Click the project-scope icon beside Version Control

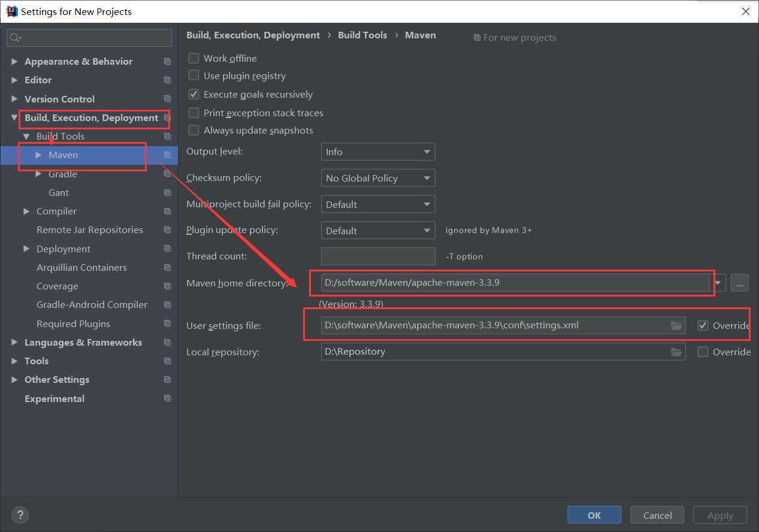[x=167, y=99]
